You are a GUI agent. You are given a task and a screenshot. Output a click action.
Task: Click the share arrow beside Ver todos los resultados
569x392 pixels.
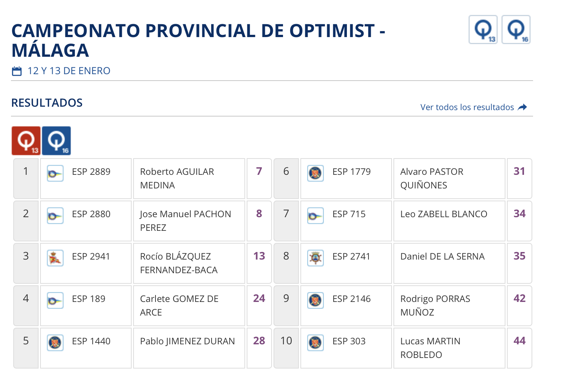coord(522,107)
